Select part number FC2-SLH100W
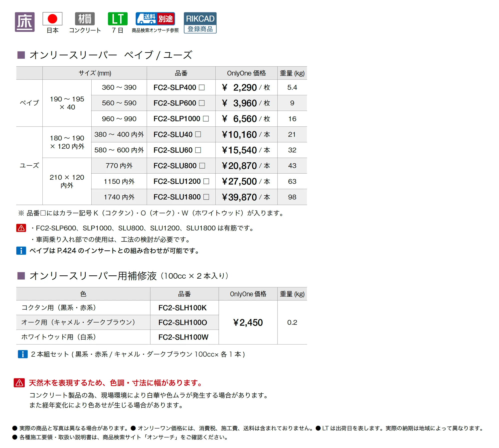The image size is (499, 448). click(x=183, y=337)
